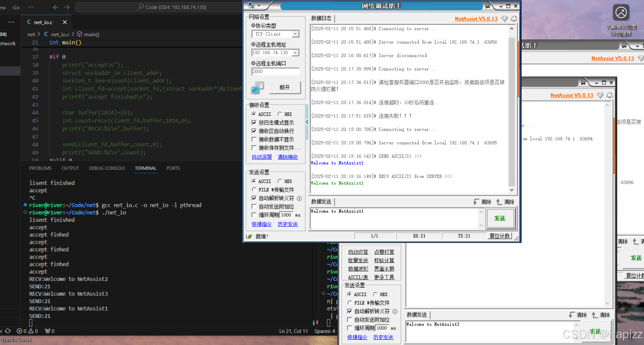Click the sync icon in the VS Code status bar
Viewport: 644px width, 345px height.
tap(8, 331)
